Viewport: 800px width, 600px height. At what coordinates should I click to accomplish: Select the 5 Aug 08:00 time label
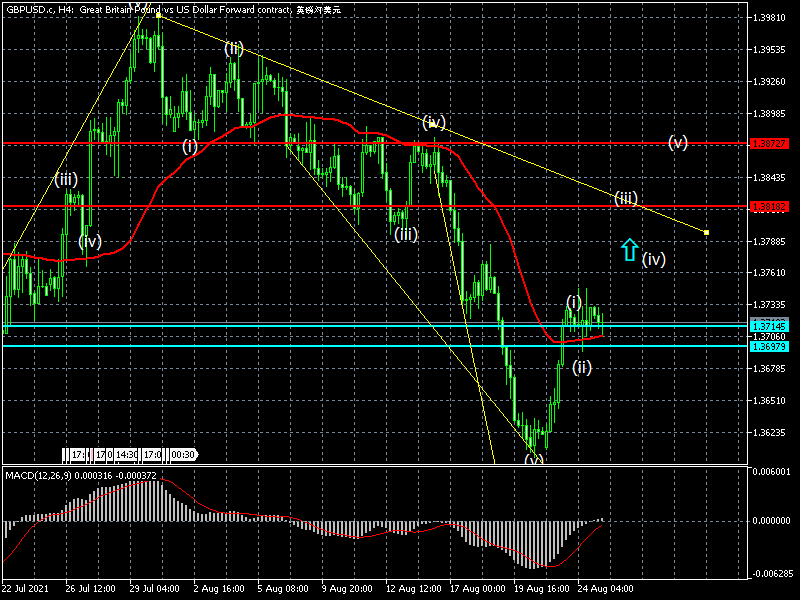tap(281, 590)
